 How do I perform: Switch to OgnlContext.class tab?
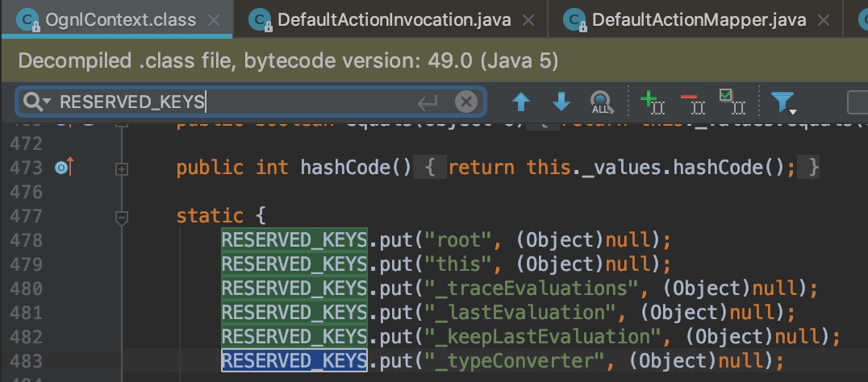pyautogui.click(x=117, y=20)
